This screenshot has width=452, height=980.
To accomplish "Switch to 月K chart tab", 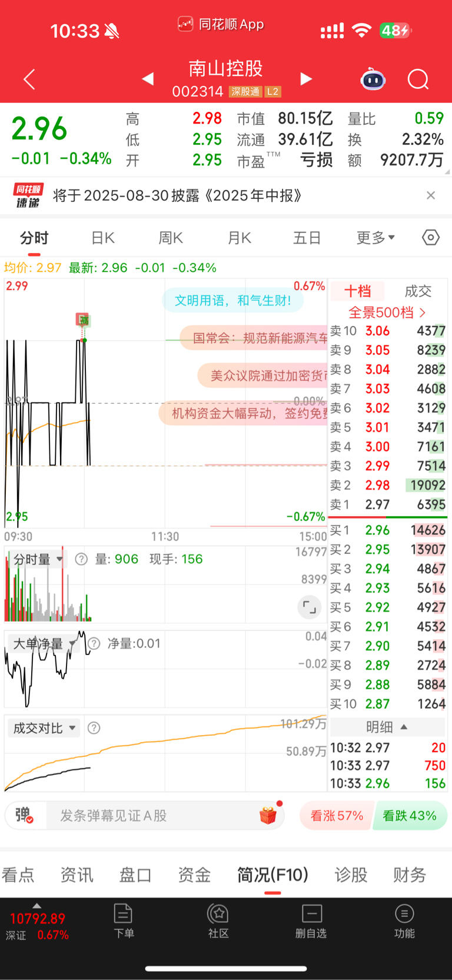I will tap(240, 238).
